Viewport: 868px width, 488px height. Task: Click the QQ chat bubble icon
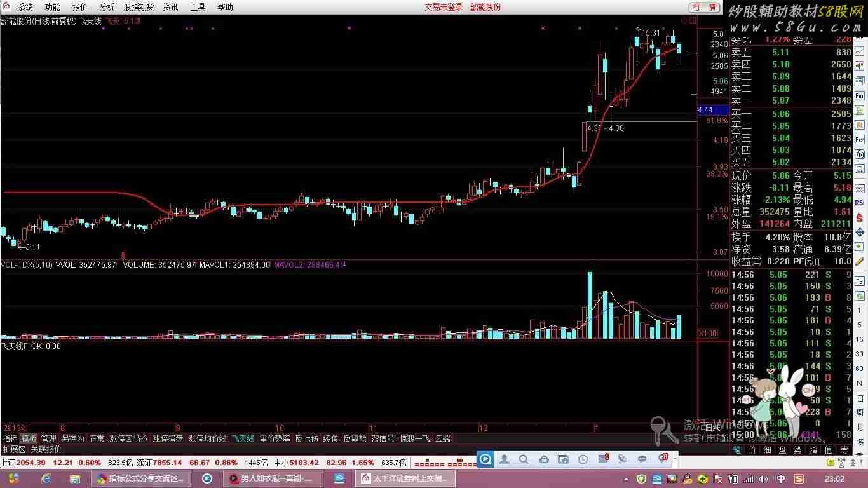pyautogui.click(x=642, y=459)
